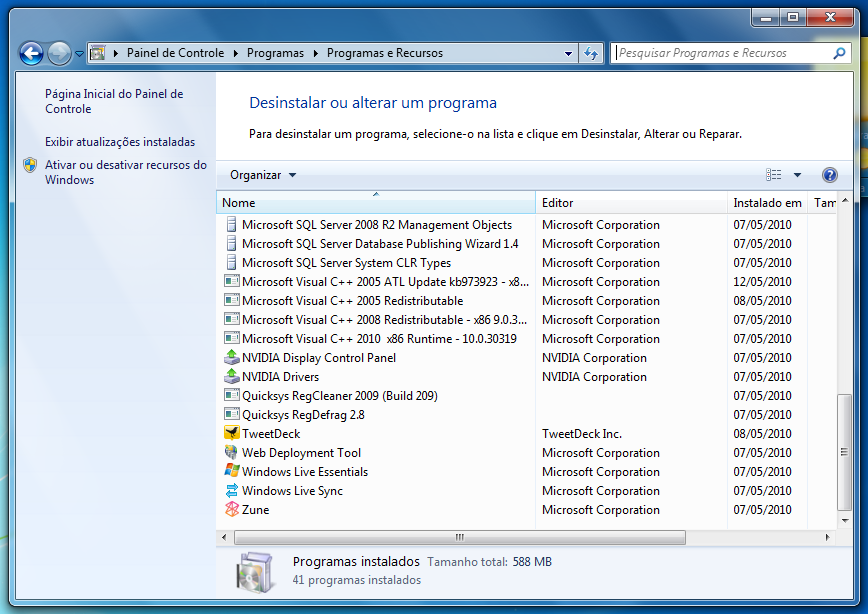The height and width of the screenshot is (614, 868).
Task: Click the Control Panel icon in address bar
Action: coord(97,53)
